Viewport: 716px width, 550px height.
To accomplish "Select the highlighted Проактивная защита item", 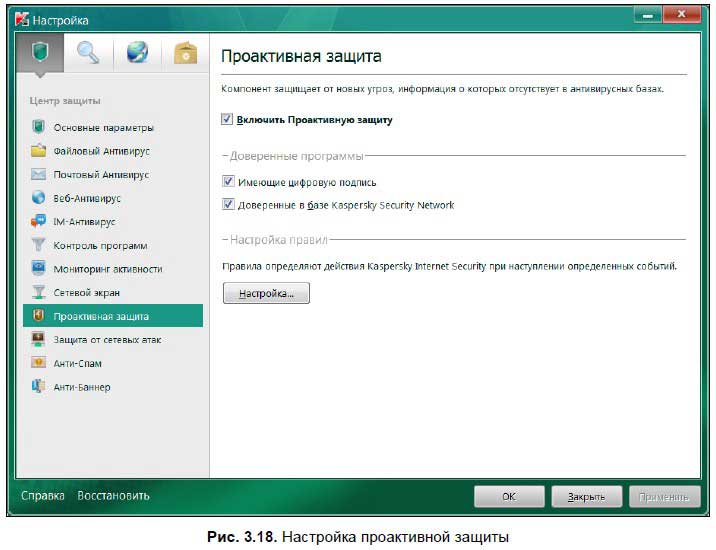I will point(113,316).
